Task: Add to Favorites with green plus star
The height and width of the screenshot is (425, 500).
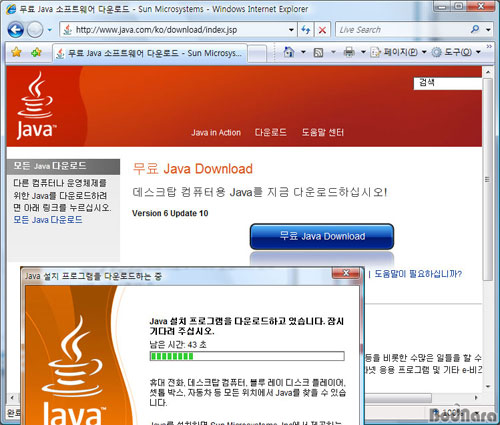Action: click(x=36, y=52)
